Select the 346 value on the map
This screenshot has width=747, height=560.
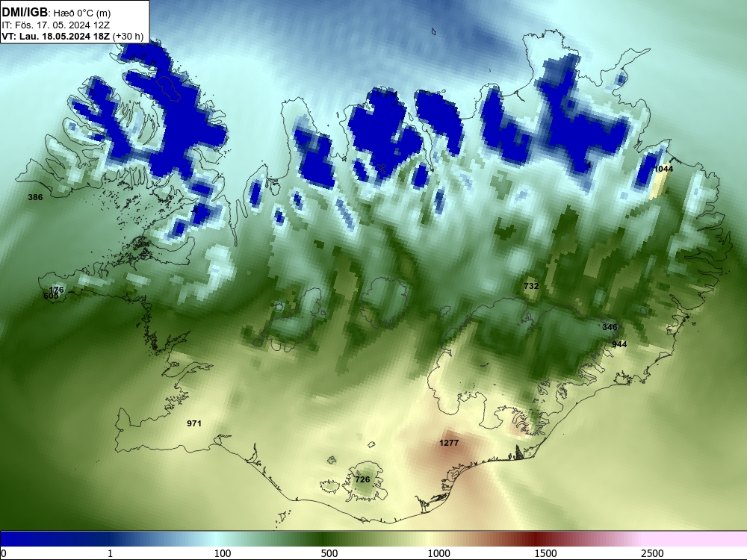coord(610,327)
